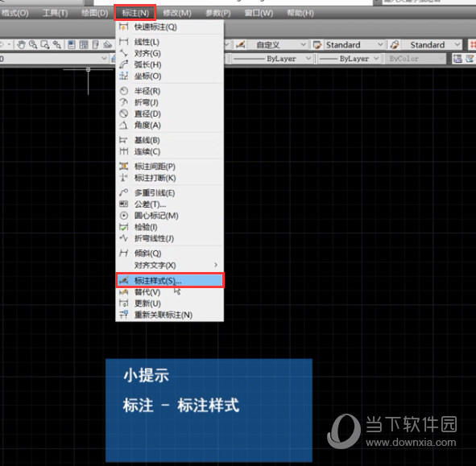The width and height of the screenshot is (476, 466).
Task: Choose 更新(U) dimension update
Action: [170, 303]
